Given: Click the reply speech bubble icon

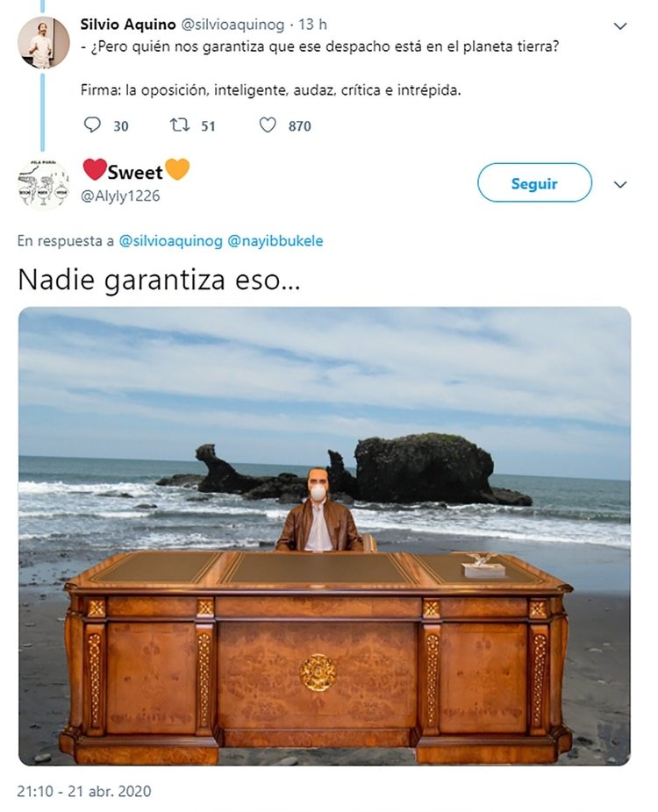Looking at the screenshot, I should 92,125.
